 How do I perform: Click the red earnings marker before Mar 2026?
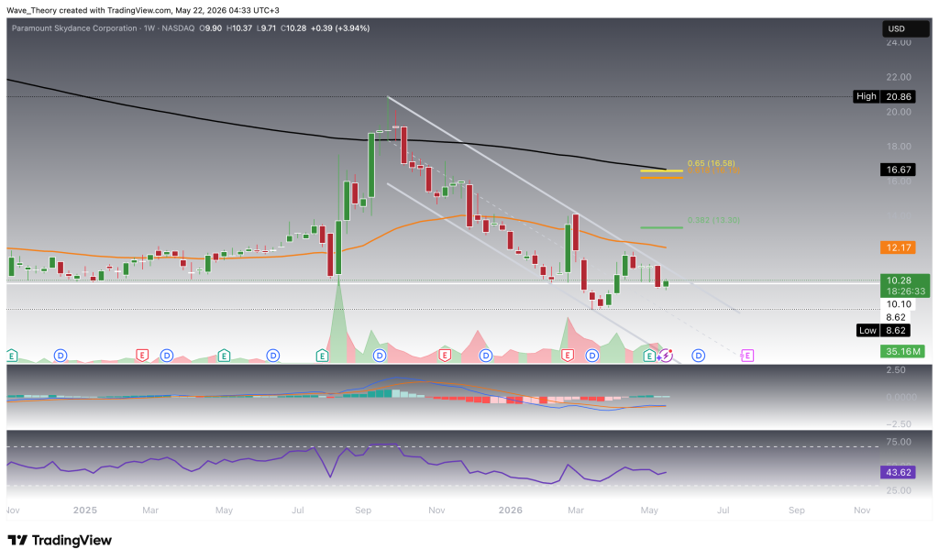pos(567,356)
